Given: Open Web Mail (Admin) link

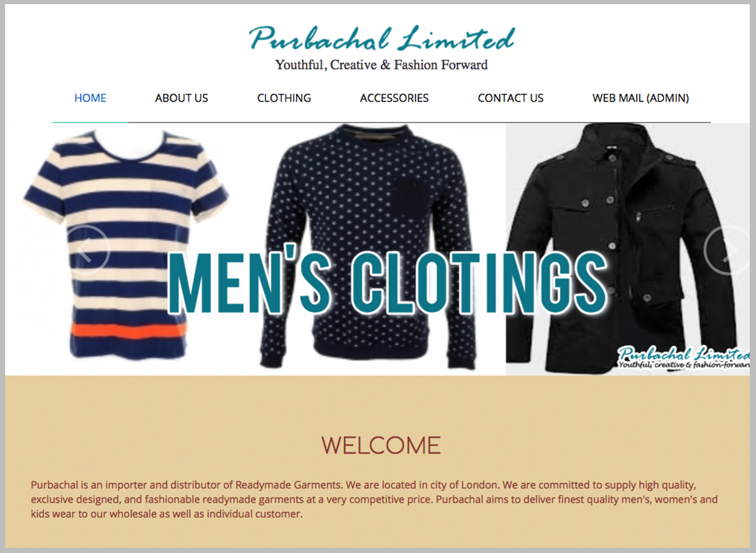Looking at the screenshot, I should (641, 98).
